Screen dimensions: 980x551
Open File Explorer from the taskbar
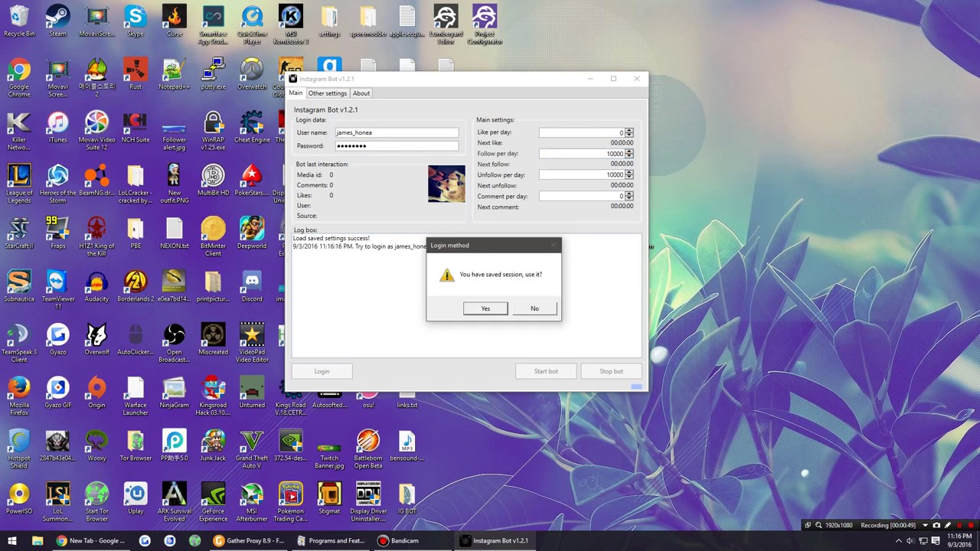[37, 541]
